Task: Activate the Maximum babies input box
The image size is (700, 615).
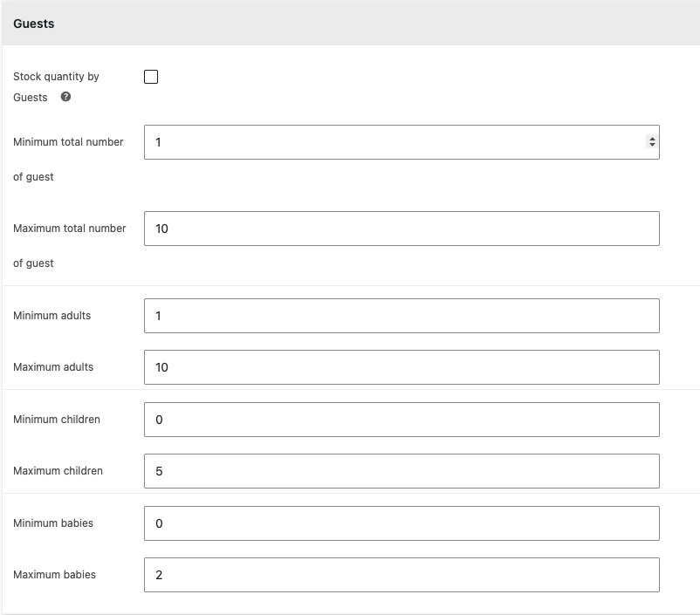Action: (x=401, y=575)
